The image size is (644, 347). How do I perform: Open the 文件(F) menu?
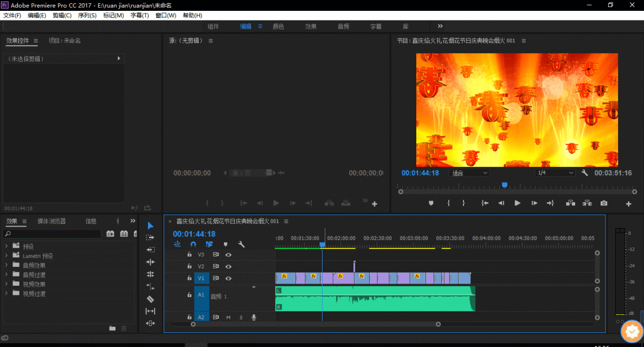[x=12, y=15]
